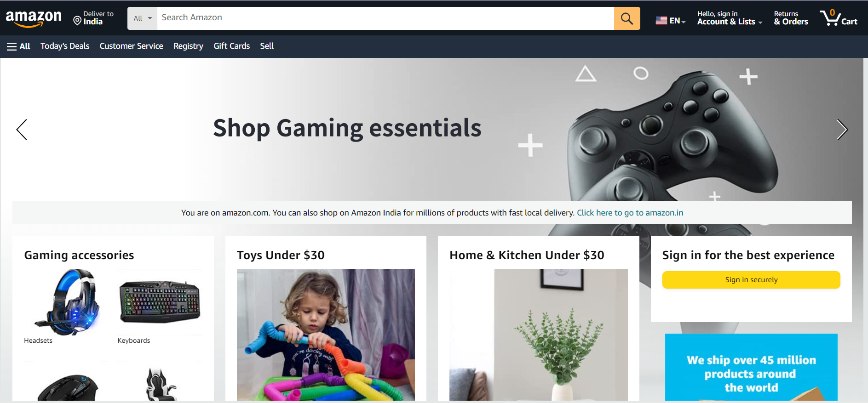Click the Sign in securely button

pos(751,280)
